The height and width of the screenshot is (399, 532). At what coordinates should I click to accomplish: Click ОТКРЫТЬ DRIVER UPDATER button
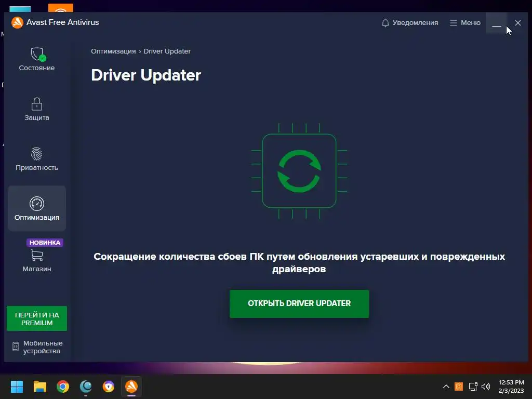[x=299, y=303]
